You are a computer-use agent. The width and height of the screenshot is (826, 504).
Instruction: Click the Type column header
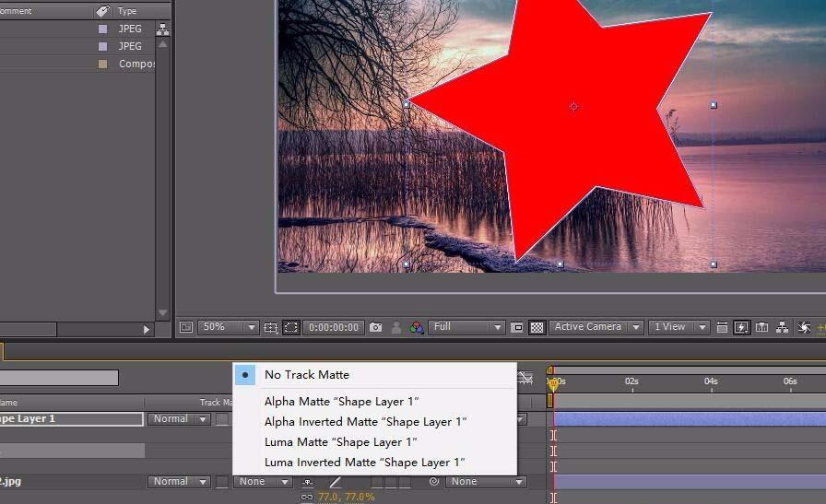[127, 11]
